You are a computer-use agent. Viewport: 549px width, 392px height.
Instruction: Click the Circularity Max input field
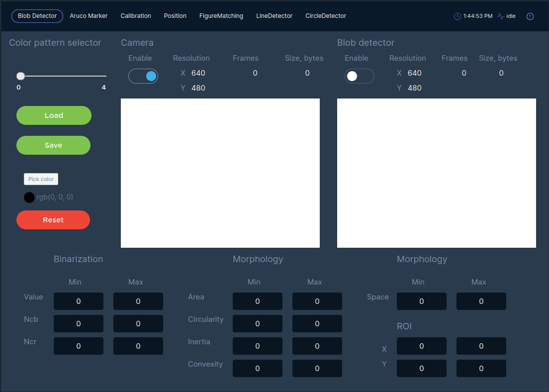317,324
